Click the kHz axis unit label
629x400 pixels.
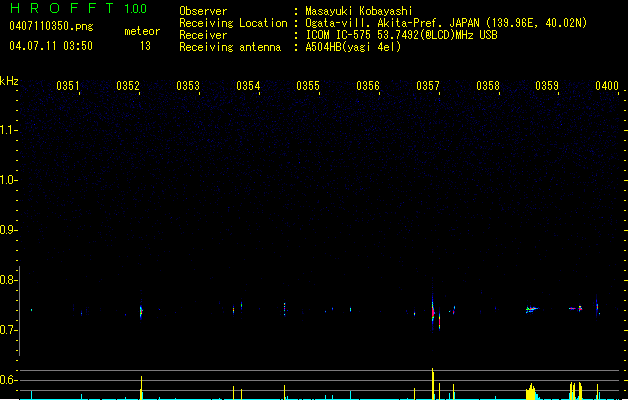pos(9,81)
